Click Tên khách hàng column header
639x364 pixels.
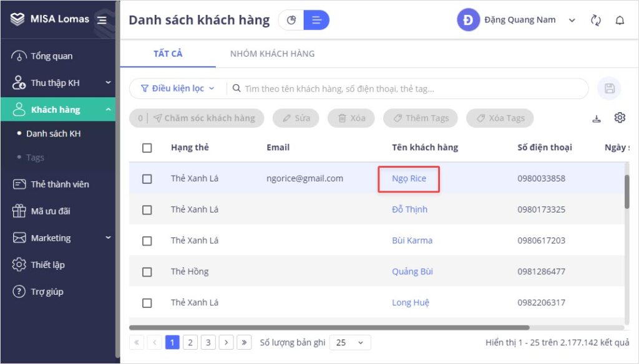coord(425,147)
